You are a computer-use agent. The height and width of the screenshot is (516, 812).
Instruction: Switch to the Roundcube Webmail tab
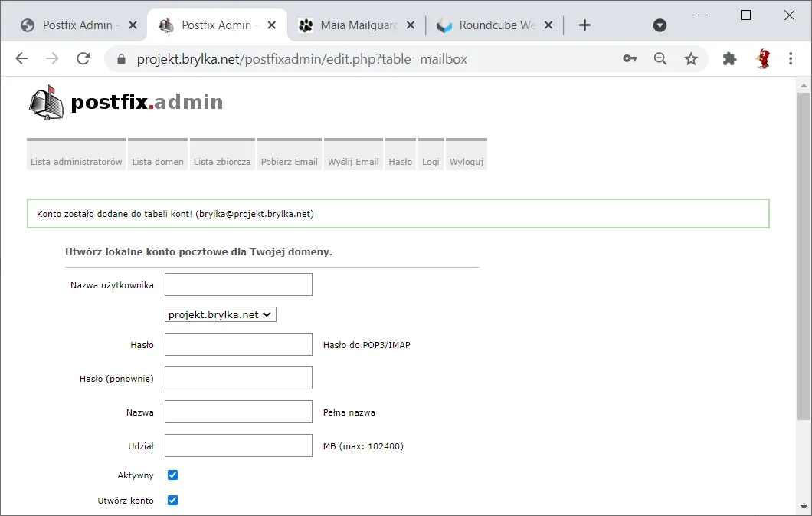click(495, 25)
